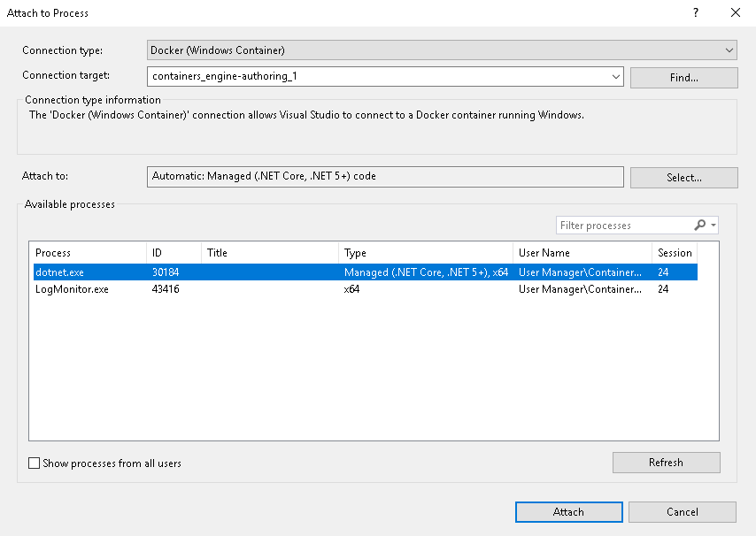756x536 pixels.
Task: Click process ID 43416
Action: (166, 289)
